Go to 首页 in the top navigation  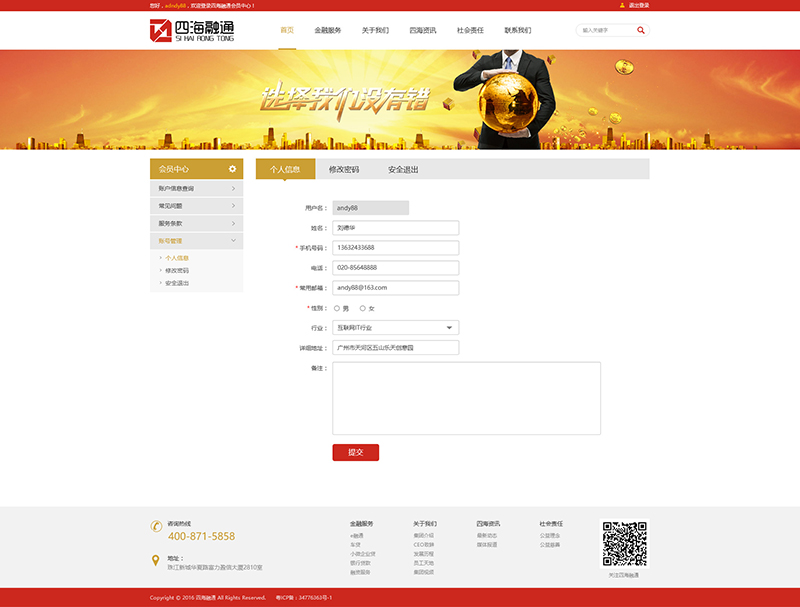pyautogui.click(x=287, y=31)
